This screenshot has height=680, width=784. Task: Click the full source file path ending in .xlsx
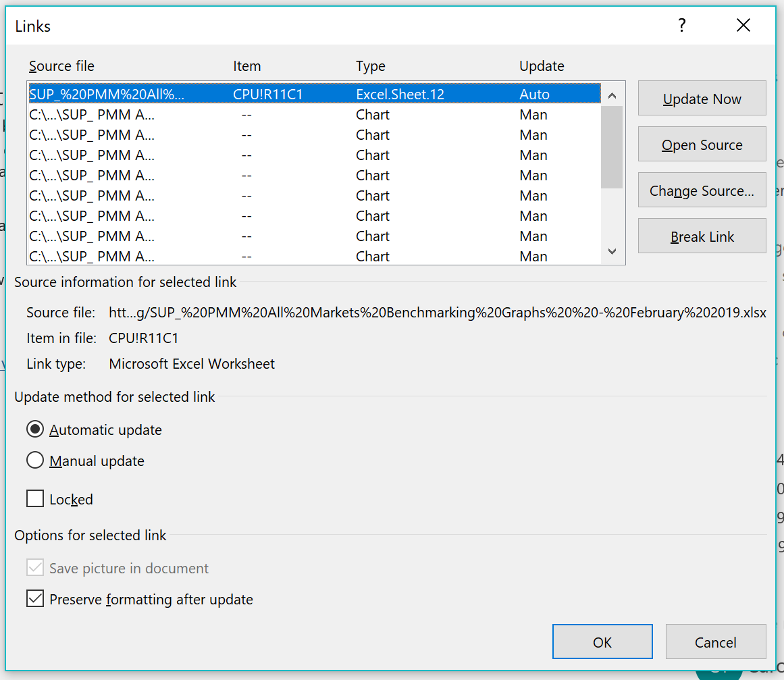438,313
